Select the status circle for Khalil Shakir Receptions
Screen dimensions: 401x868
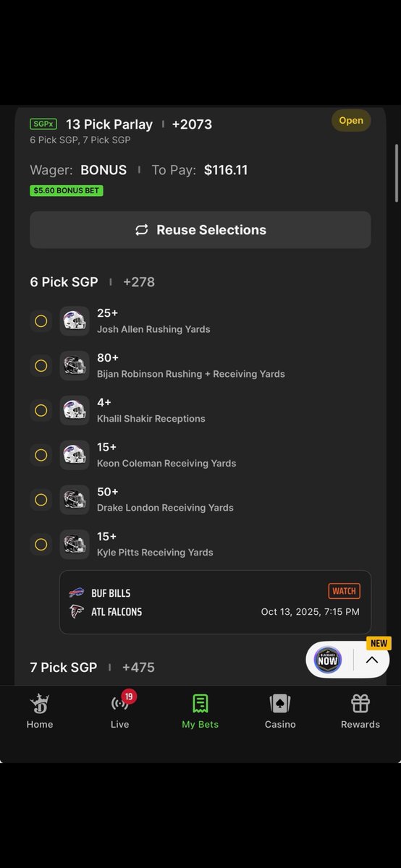pyautogui.click(x=41, y=410)
